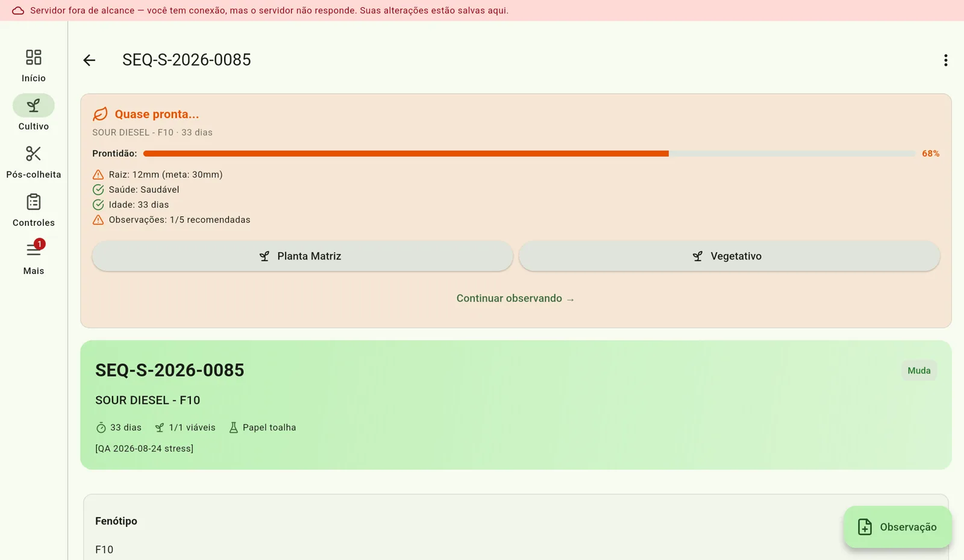Click the Papel toalha label
964x560 pixels.
pos(269,428)
